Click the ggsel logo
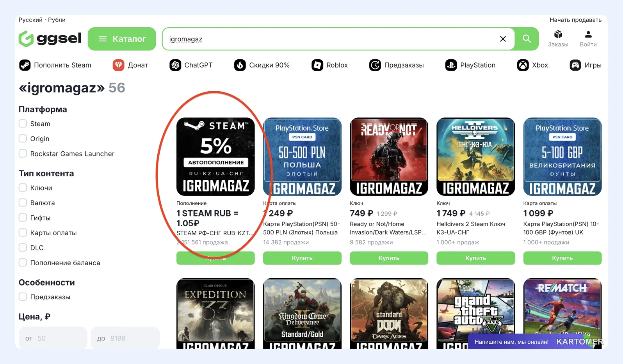Image resolution: width=623 pixels, height=364 pixels. [x=50, y=39]
